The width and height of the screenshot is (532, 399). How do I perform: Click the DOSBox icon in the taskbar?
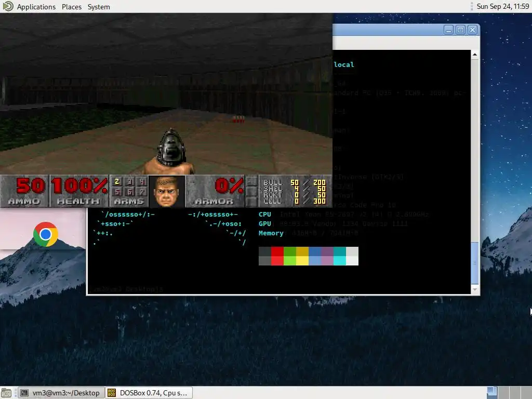point(112,393)
